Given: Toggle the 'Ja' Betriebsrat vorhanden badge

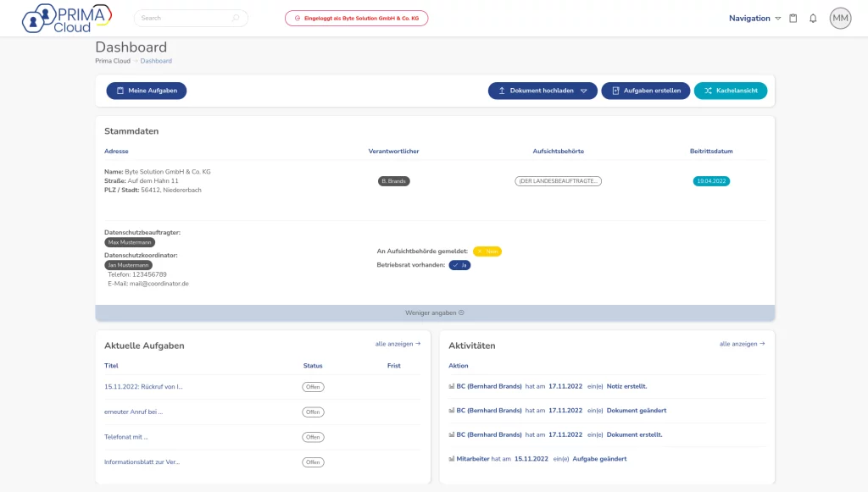Looking at the screenshot, I should [459, 265].
